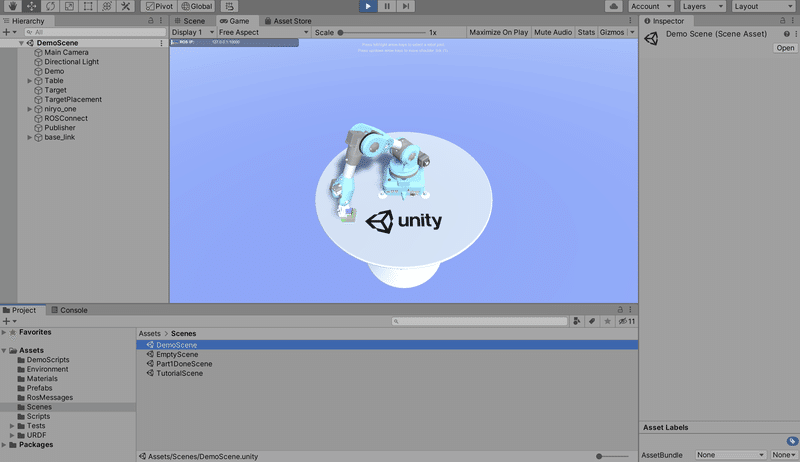Click the Hierarchy search field
The width and height of the screenshot is (800, 462).
pos(95,32)
